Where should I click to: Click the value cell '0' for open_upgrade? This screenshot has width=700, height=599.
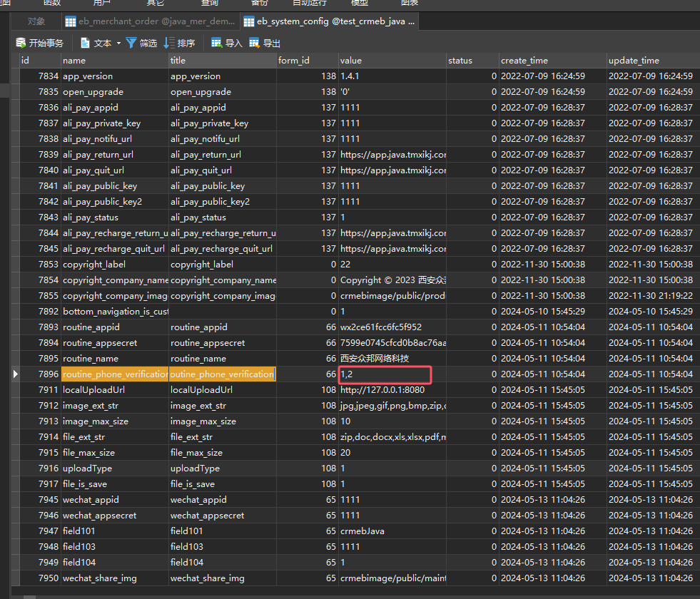click(392, 92)
